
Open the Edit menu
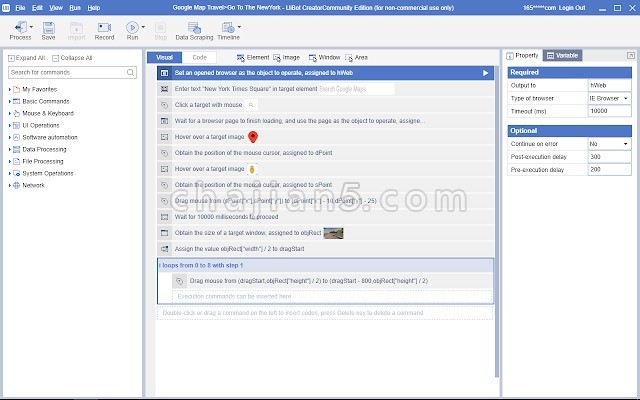(x=37, y=8)
